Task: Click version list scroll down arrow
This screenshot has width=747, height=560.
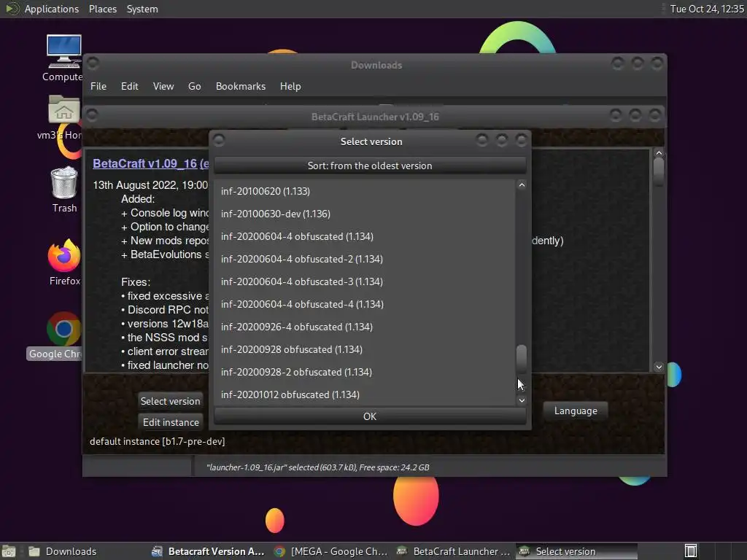Action: [x=522, y=400]
